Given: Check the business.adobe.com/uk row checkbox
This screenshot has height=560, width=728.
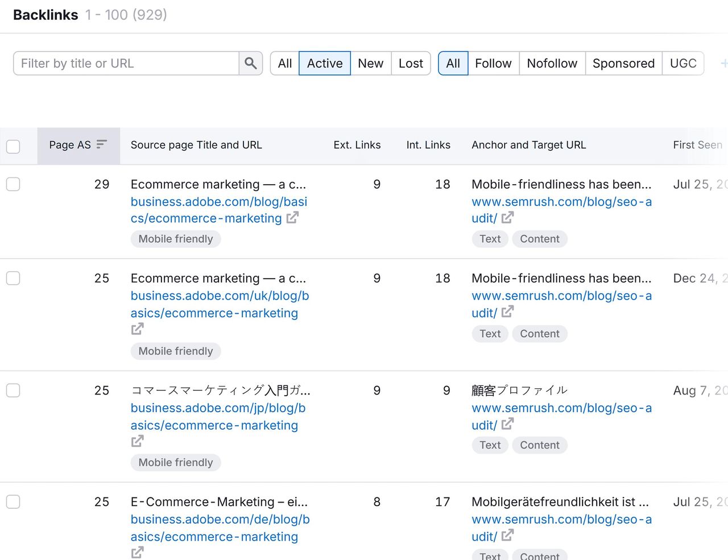Looking at the screenshot, I should (x=13, y=278).
